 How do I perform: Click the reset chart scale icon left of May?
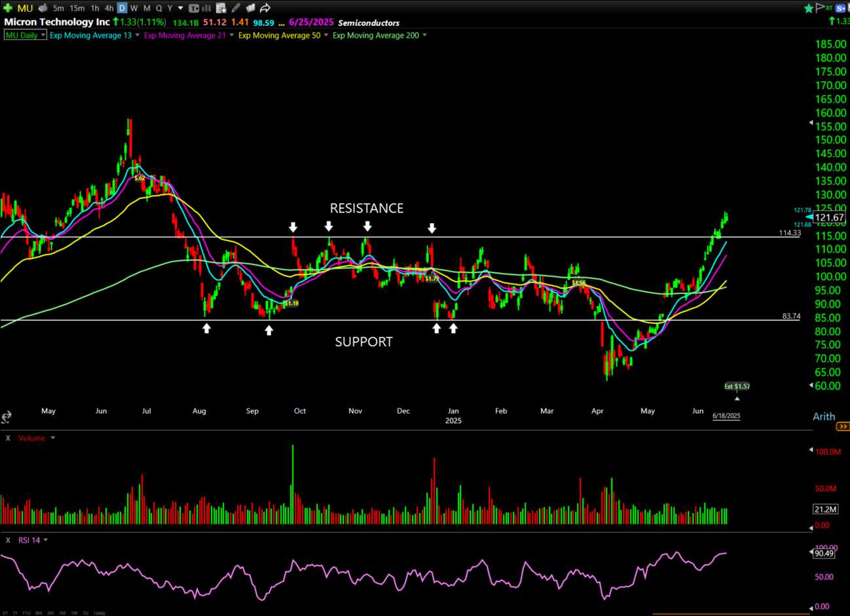click(6, 416)
